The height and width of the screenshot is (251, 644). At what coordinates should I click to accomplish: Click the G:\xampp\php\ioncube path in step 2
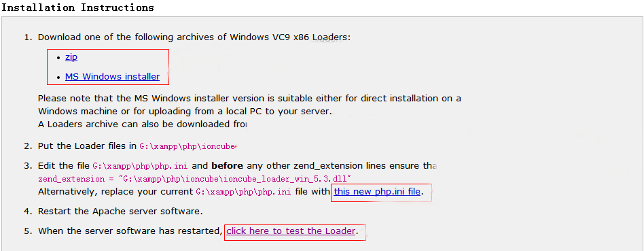coord(187,146)
